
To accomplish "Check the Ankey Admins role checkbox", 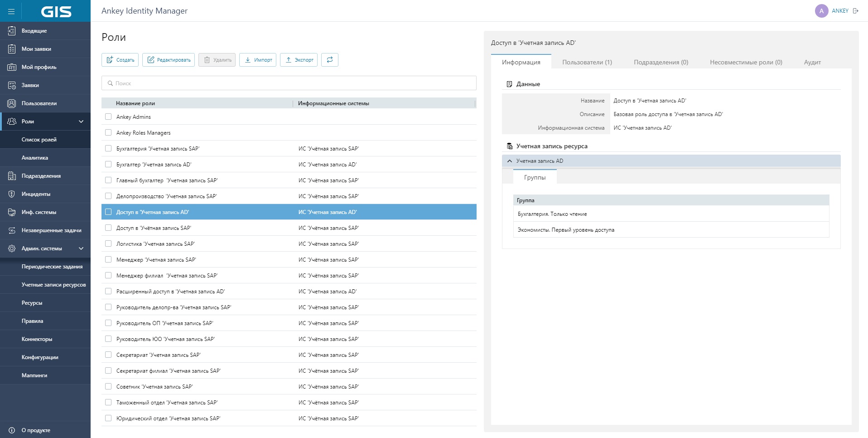I will tap(108, 117).
